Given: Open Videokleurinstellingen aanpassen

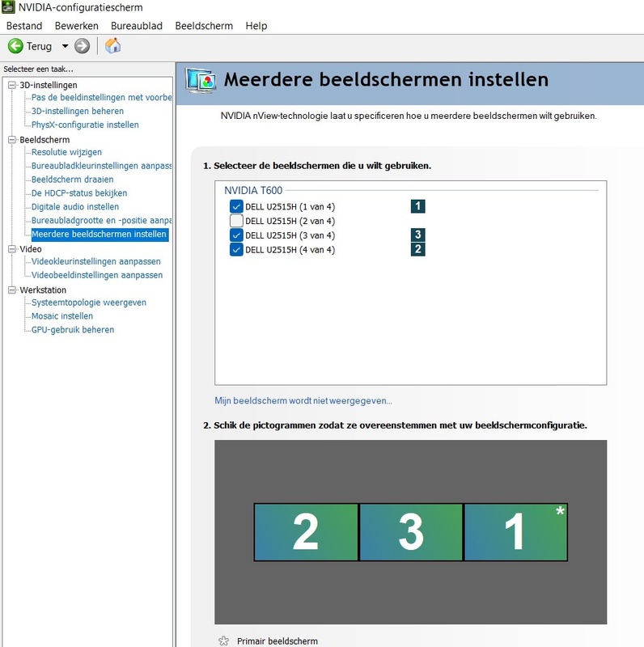Looking at the screenshot, I should tap(95, 261).
